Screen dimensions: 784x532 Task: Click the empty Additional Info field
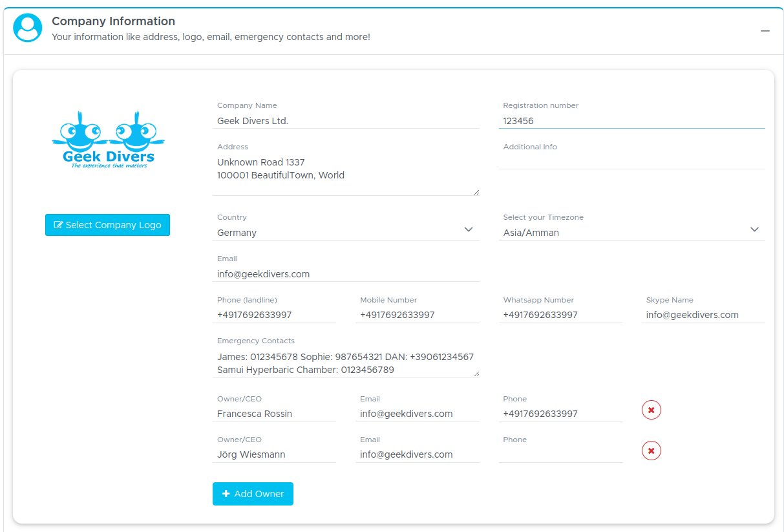click(632, 162)
